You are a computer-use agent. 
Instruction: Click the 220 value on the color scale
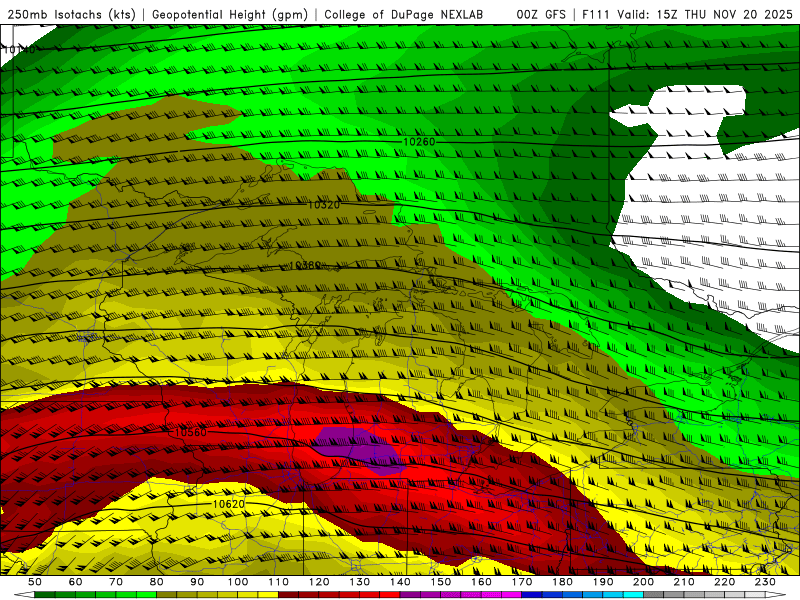coord(724,582)
